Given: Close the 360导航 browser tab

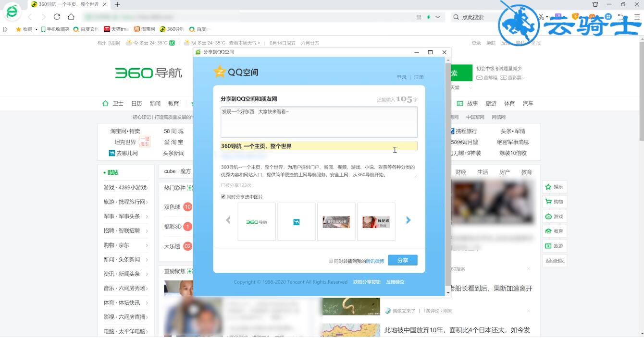Looking at the screenshot, I should (x=105, y=4).
